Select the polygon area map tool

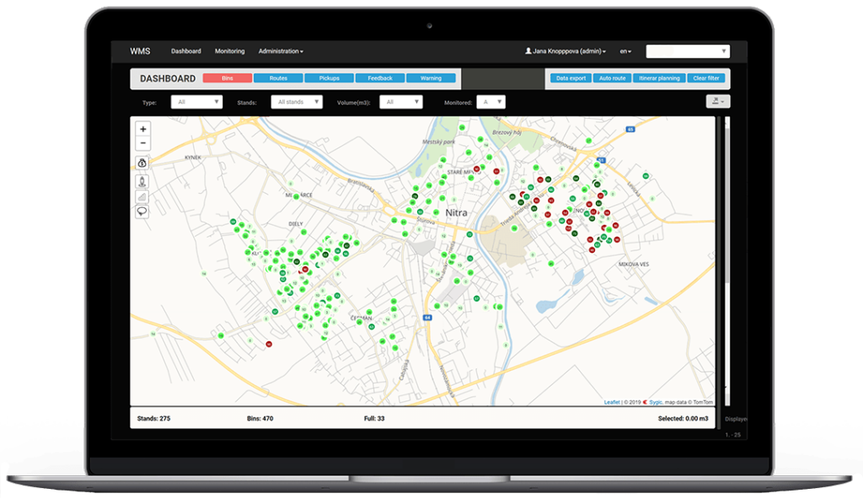[142, 196]
